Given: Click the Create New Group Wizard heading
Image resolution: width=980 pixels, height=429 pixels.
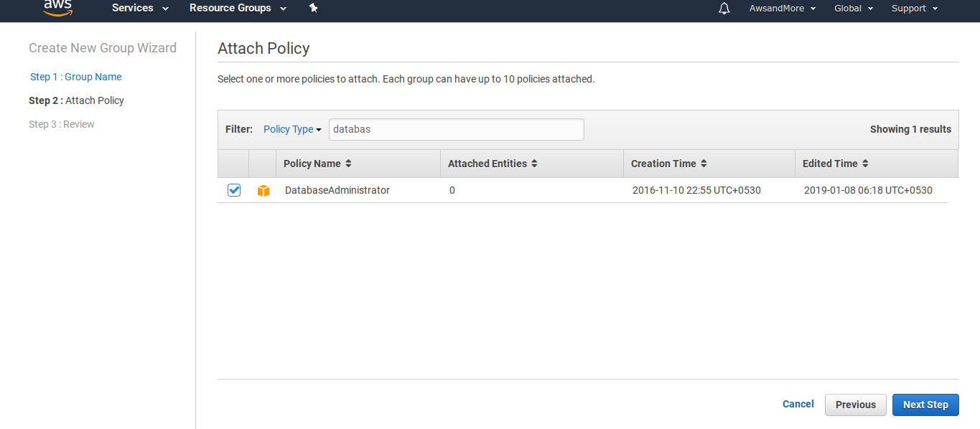Looking at the screenshot, I should point(103,48).
